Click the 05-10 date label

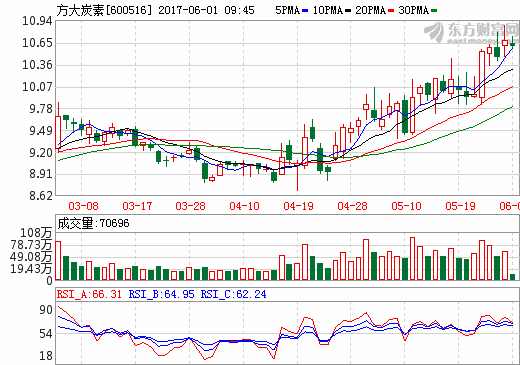(406, 206)
